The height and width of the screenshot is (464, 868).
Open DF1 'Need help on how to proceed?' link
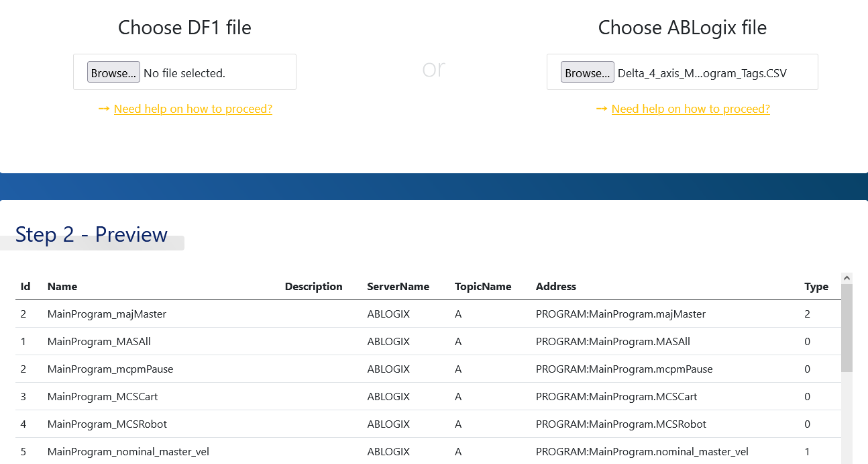[x=193, y=109]
